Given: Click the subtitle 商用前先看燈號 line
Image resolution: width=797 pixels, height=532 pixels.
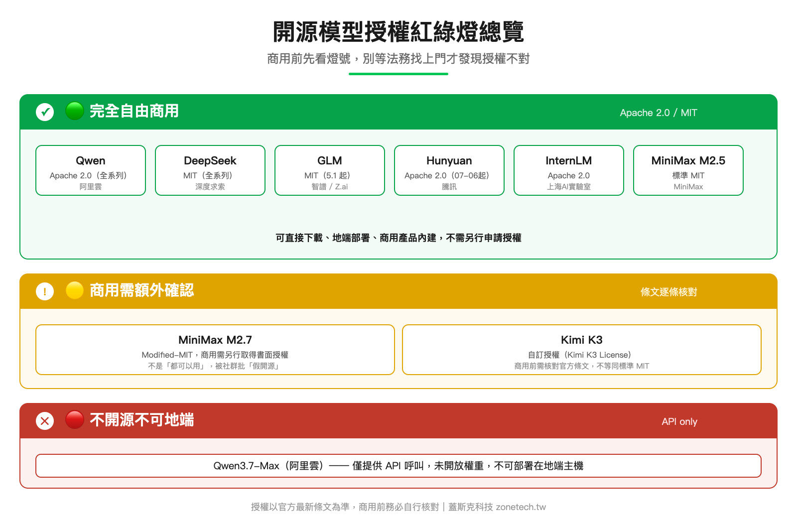Looking at the screenshot, I should pyautogui.click(x=398, y=59).
